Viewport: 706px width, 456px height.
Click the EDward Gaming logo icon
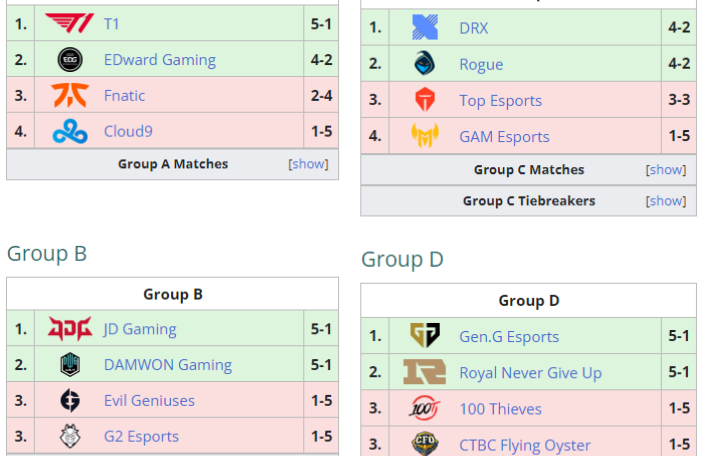(70, 59)
